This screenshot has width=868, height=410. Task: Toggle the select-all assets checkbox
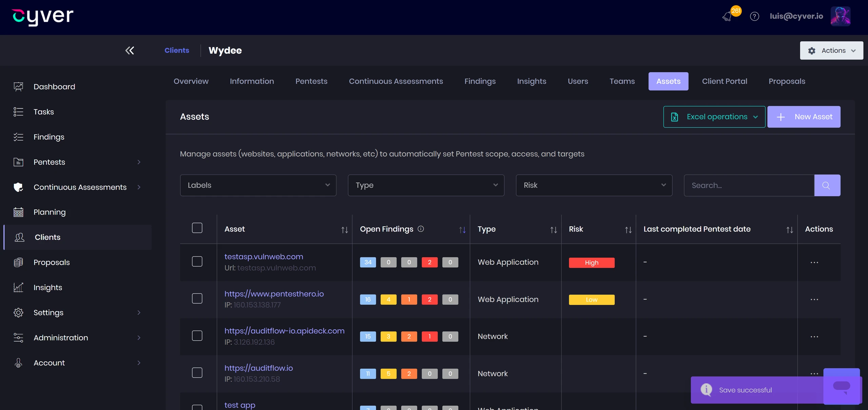tap(197, 228)
